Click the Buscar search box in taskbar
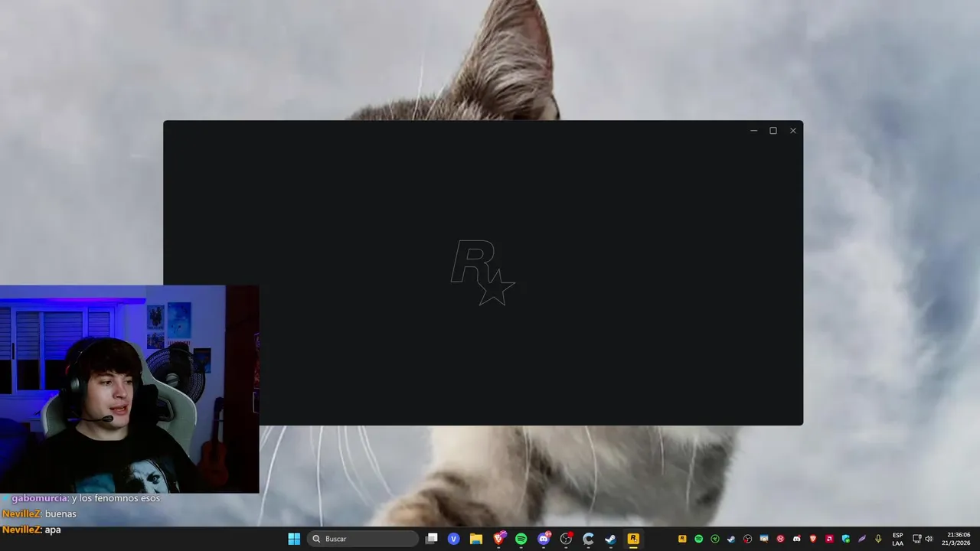 [x=363, y=539]
